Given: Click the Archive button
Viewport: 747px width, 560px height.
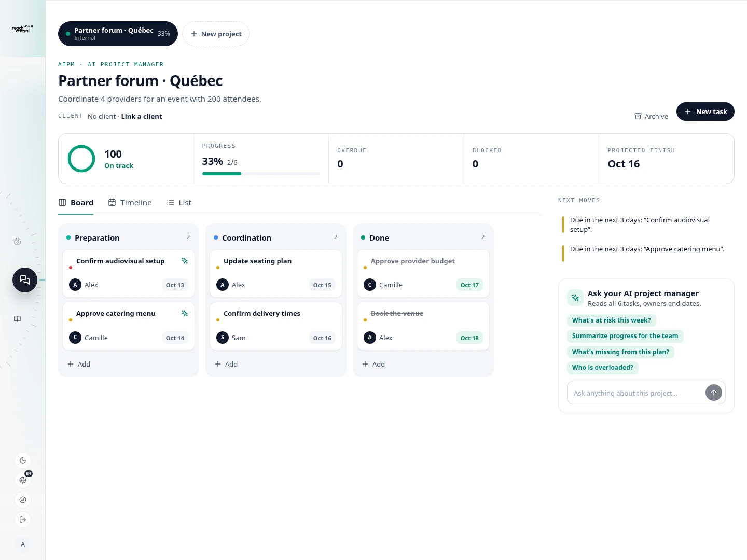Looking at the screenshot, I should pos(651,116).
